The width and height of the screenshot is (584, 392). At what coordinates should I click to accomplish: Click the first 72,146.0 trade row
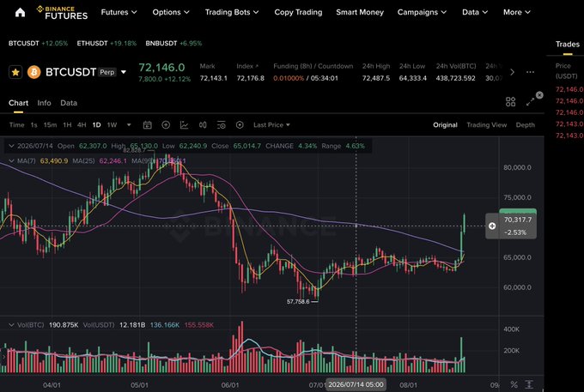click(569, 89)
